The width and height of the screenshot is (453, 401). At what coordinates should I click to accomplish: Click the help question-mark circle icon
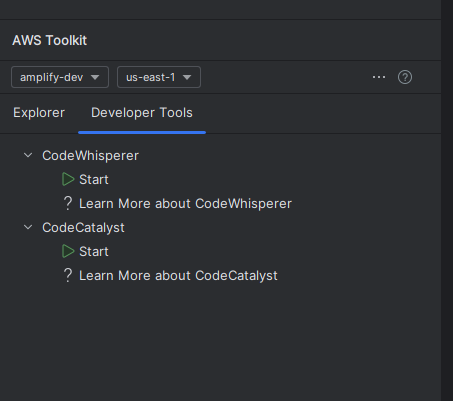405,77
